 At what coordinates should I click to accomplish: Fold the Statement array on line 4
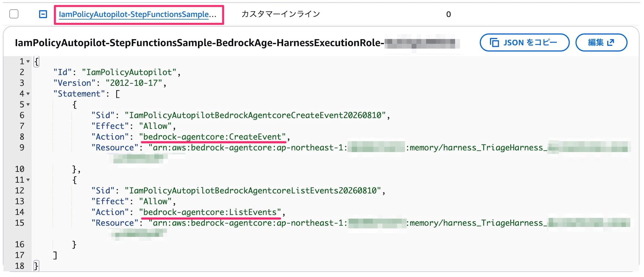pos(28,94)
